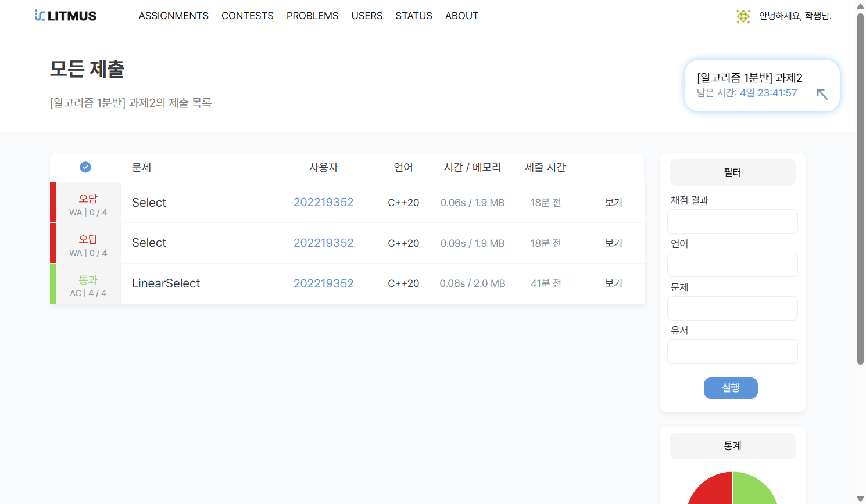The image size is (866, 504).
Task: Click the user avatar icon
Action: pyautogui.click(x=743, y=16)
